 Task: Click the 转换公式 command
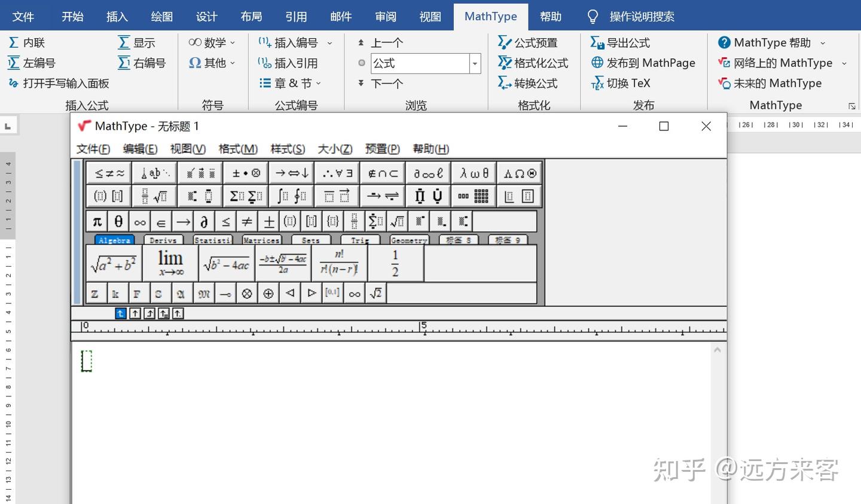(529, 83)
